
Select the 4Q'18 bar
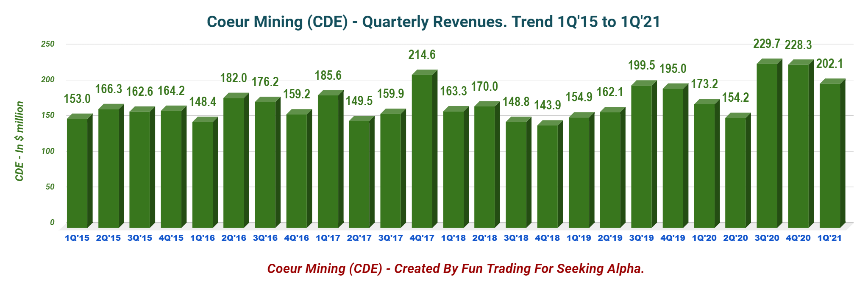point(550,174)
